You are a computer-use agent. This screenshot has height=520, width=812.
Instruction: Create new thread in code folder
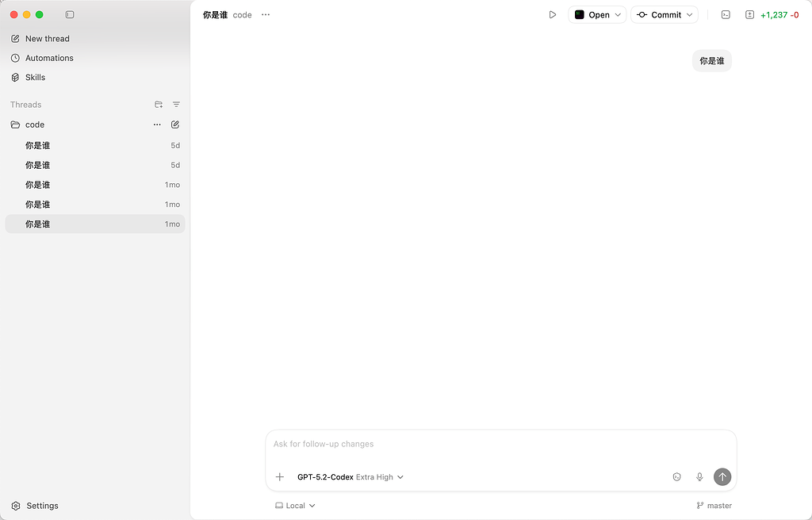pos(175,124)
